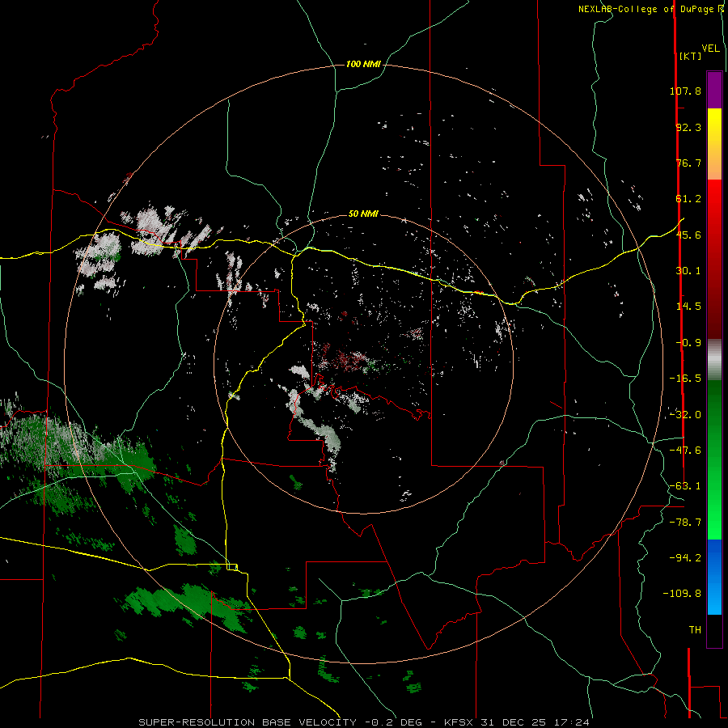The image size is (728, 728).
Task: Click the TH threshold label
Action: coord(695,630)
